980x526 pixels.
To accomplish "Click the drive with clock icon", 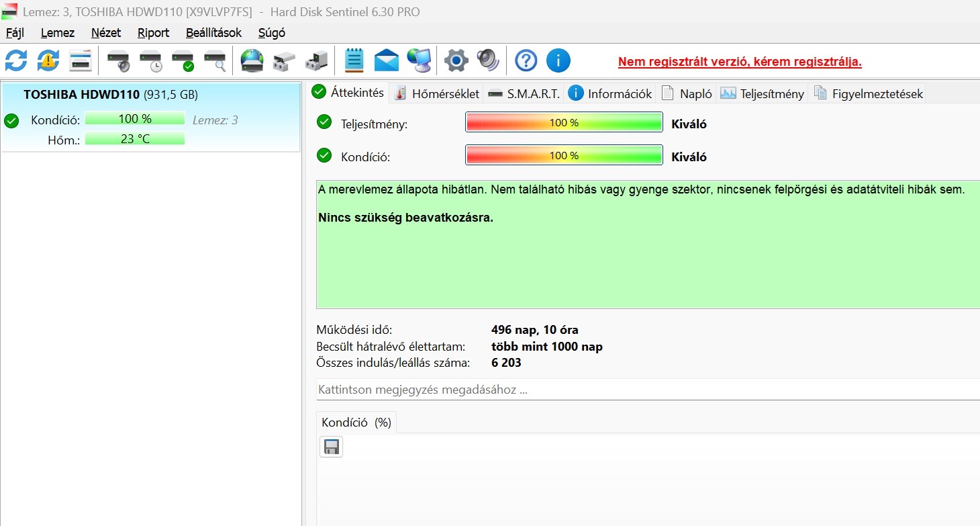I will [151, 61].
